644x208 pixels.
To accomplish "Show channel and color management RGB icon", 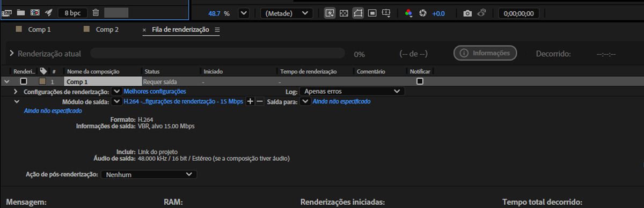I will coord(408,13).
